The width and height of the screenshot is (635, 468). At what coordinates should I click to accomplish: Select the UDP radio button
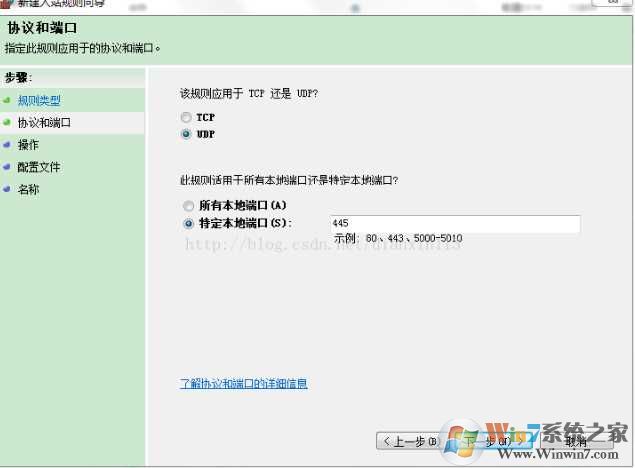click(186, 134)
